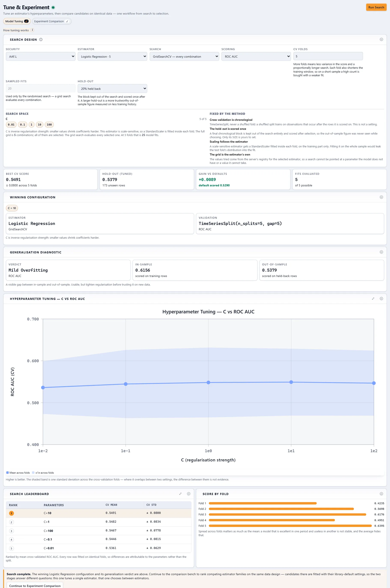The height and width of the screenshot is (588, 390).
Task: Open the Security dropdown showing AAF.L
Action: [x=40, y=57]
